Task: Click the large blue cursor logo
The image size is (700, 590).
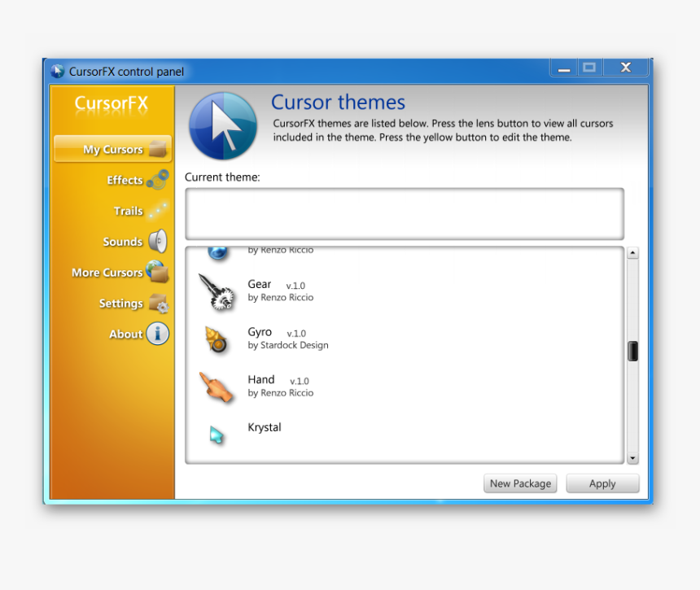Action: 223,126
